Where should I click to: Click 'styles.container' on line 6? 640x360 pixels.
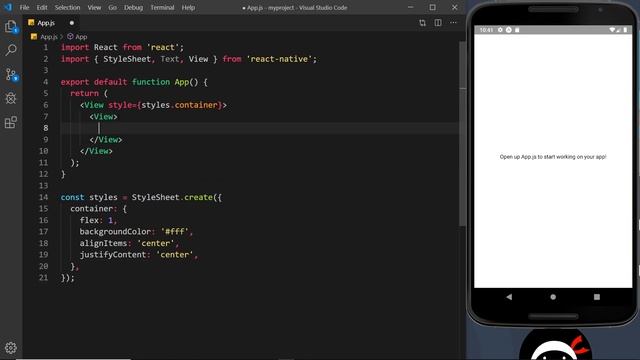[179, 105]
